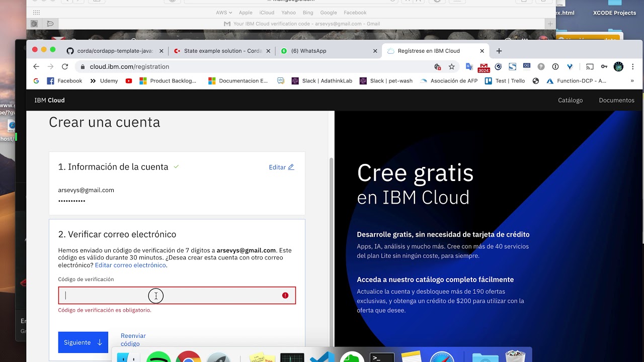Click the red error icon in verification field

[x=285, y=296]
